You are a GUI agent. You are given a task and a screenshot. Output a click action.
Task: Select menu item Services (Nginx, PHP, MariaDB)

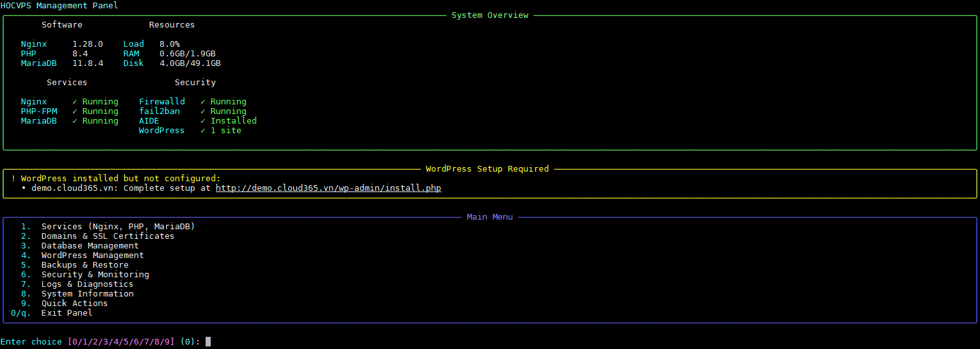coord(118,227)
